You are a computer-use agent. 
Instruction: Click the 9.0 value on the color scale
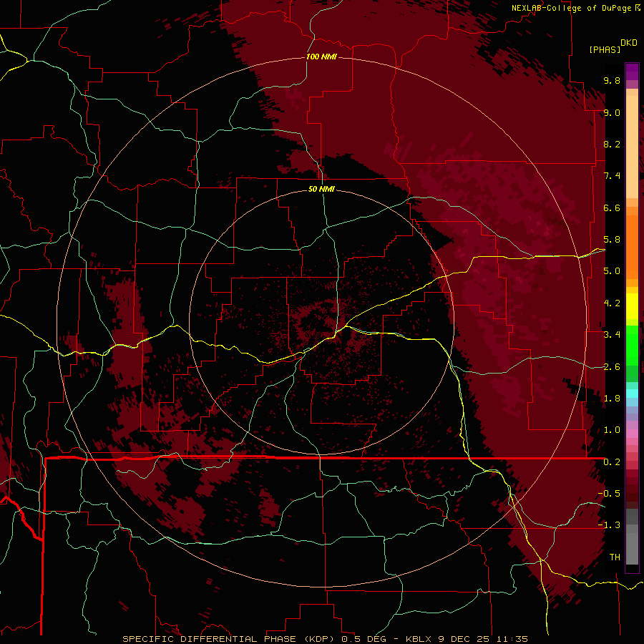point(612,112)
